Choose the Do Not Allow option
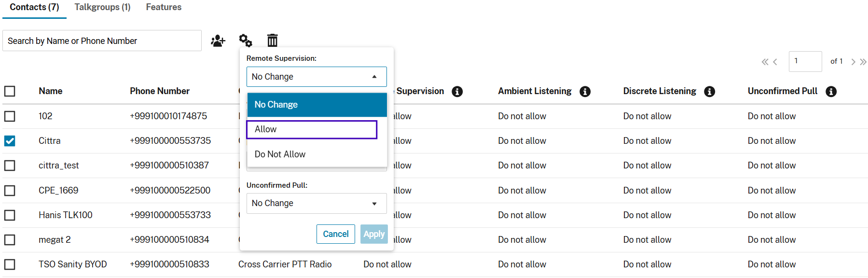 click(x=317, y=154)
